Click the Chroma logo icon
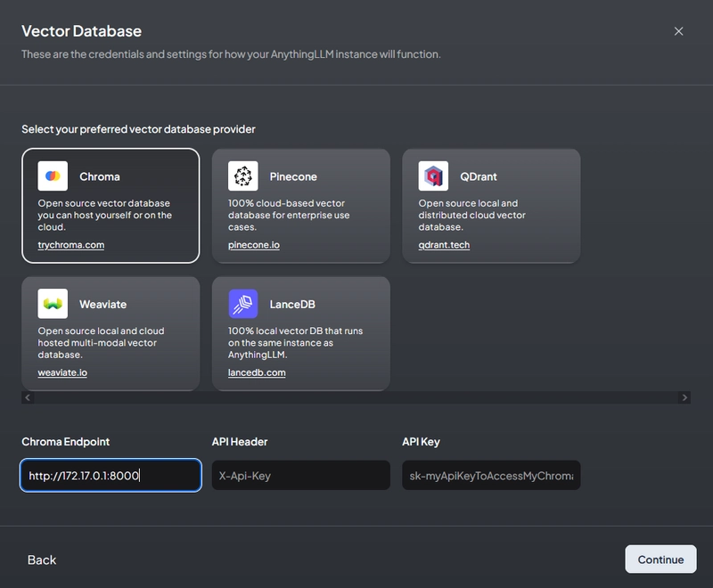Image resolution: width=713 pixels, height=588 pixels. (x=53, y=176)
